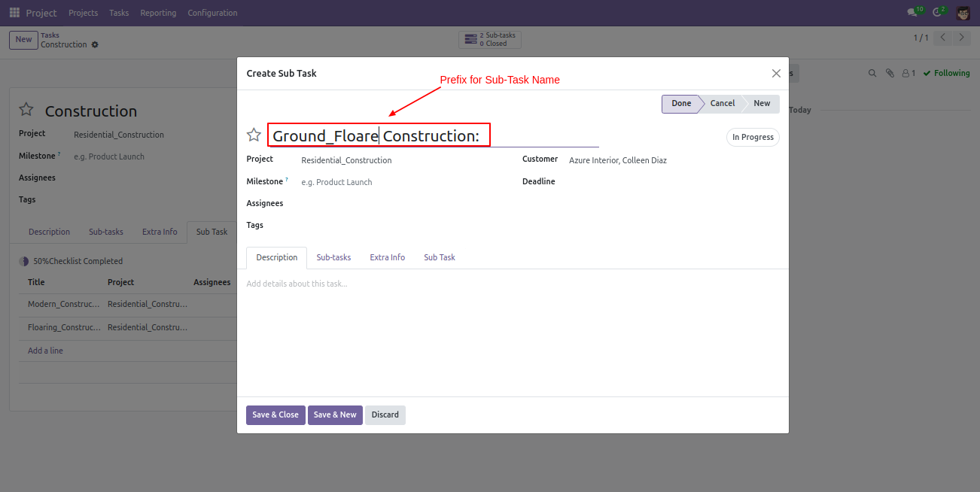Click the search icon in the chatter
The image size is (980, 492).
(x=872, y=73)
